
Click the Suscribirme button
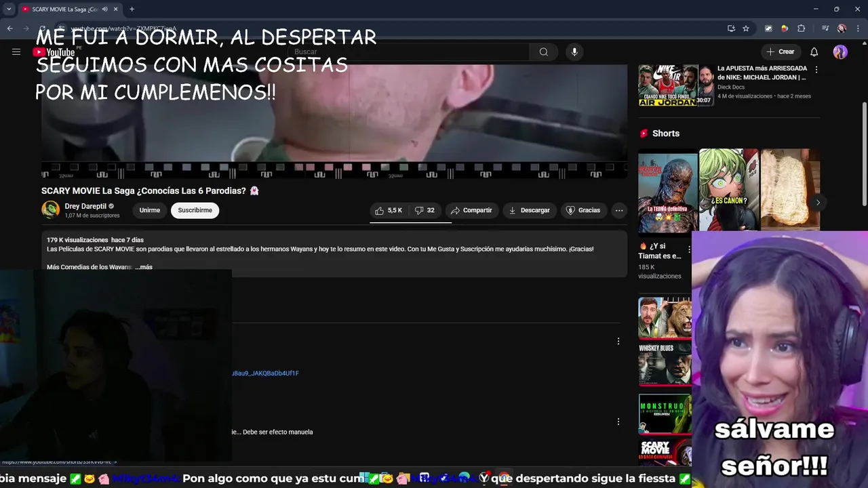coord(195,210)
